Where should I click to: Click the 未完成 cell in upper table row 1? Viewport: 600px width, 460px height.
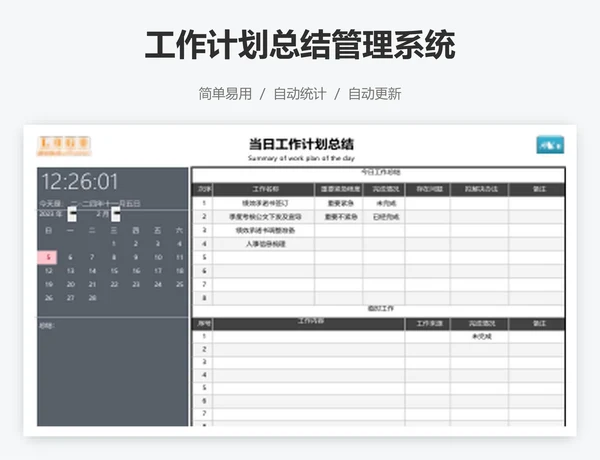(386, 203)
